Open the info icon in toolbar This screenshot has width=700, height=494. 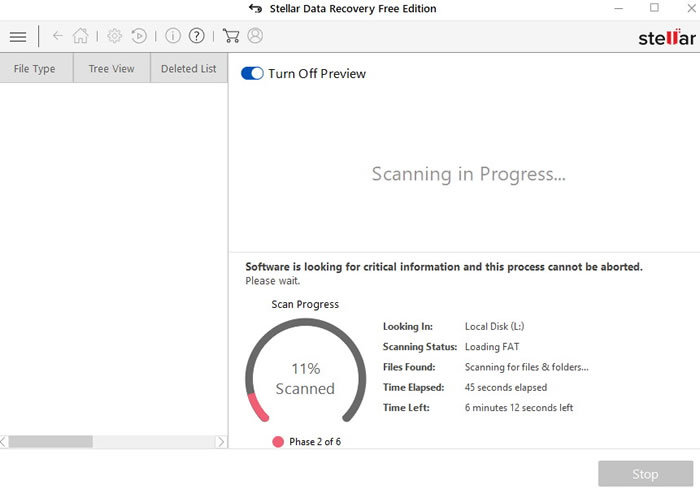click(173, 36)
